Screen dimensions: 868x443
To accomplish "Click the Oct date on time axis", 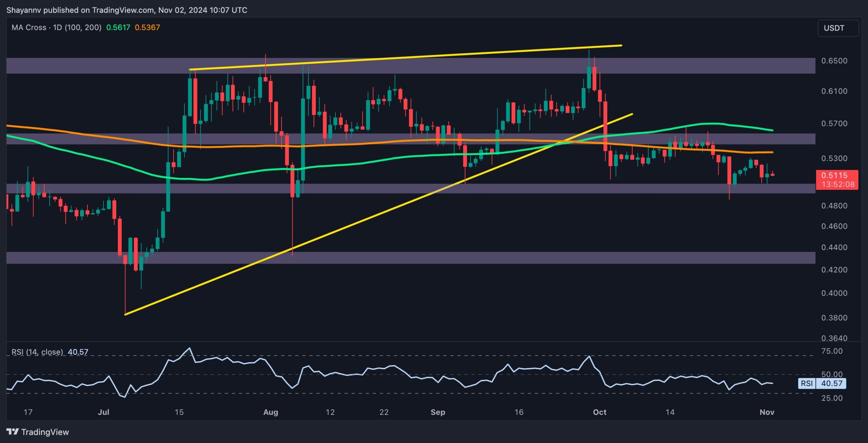I will click(599, 412).
